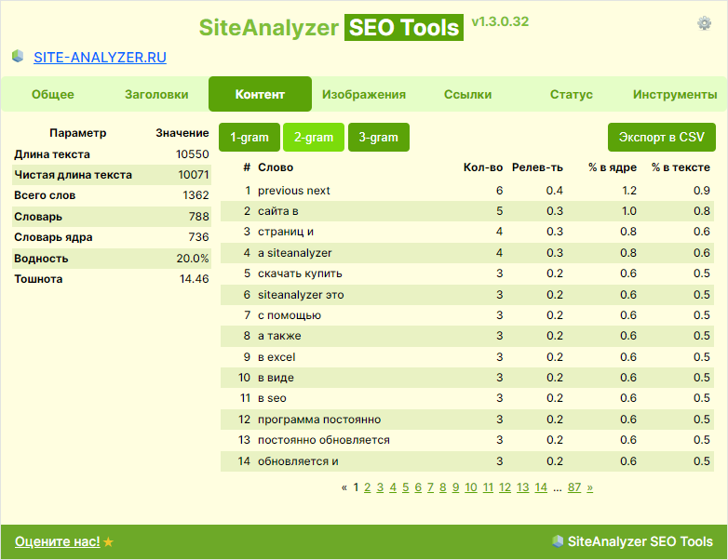This screenshot has width=728, height=560.
Task: Click the Тошнота value 14.46
Action: pyautogui.click(x=194, y=279)
